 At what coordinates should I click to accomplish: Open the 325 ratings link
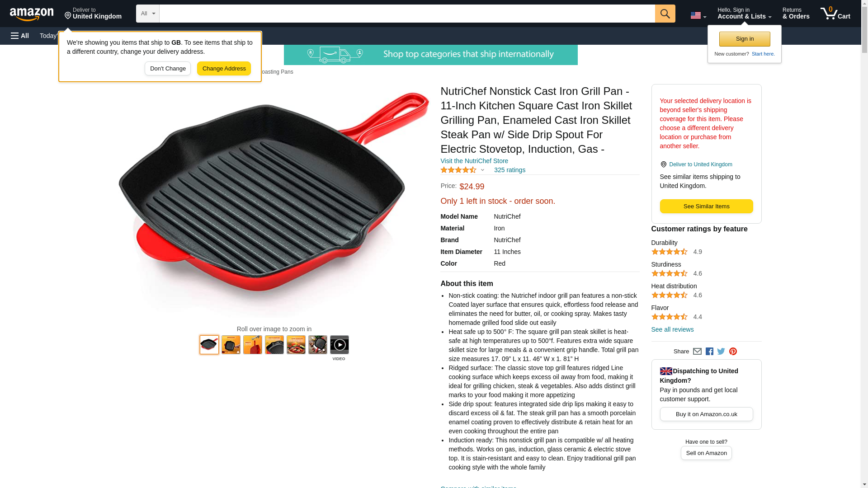tap(509, 170)
